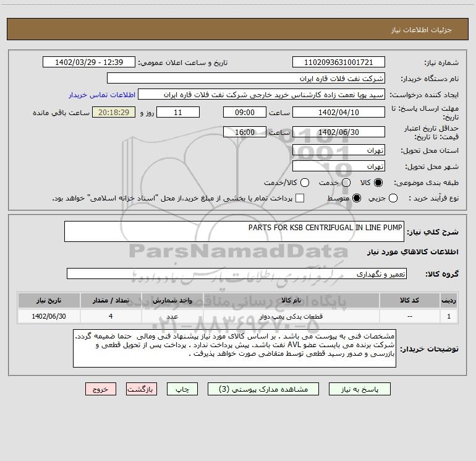
Task: Click the announcement date field 1402/03/29 - 12:39
Action: (x=89, y=62)
